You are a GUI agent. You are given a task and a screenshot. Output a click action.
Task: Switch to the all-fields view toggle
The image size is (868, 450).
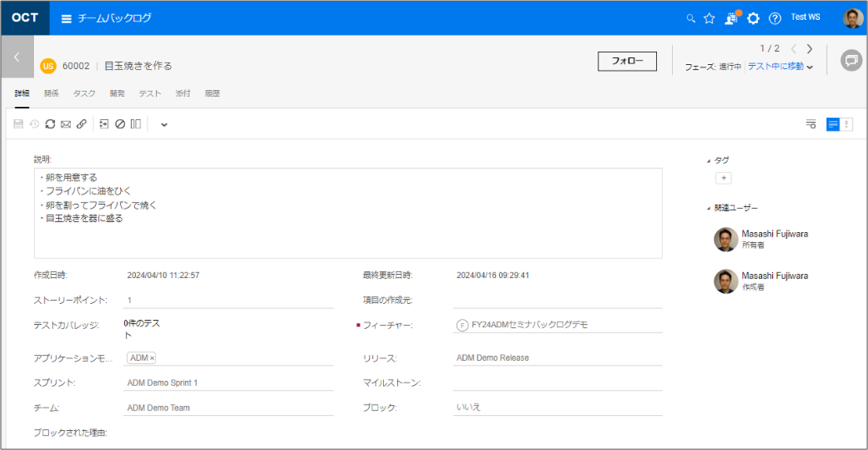833,124
